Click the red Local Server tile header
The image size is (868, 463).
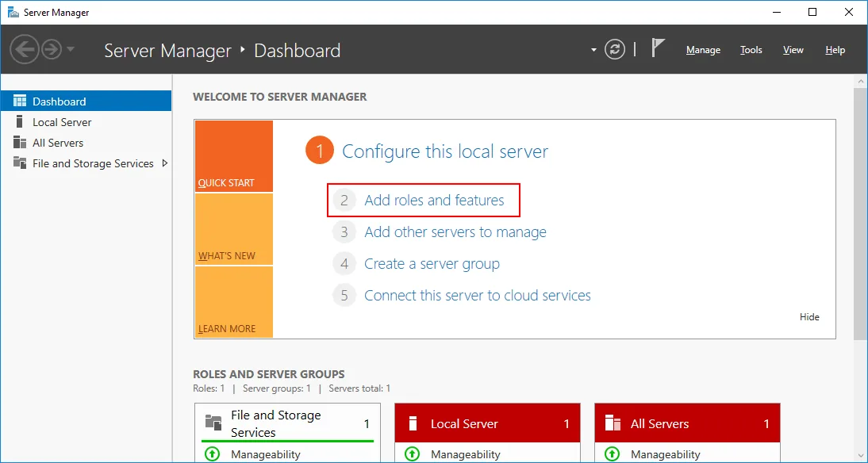(486, 423)
